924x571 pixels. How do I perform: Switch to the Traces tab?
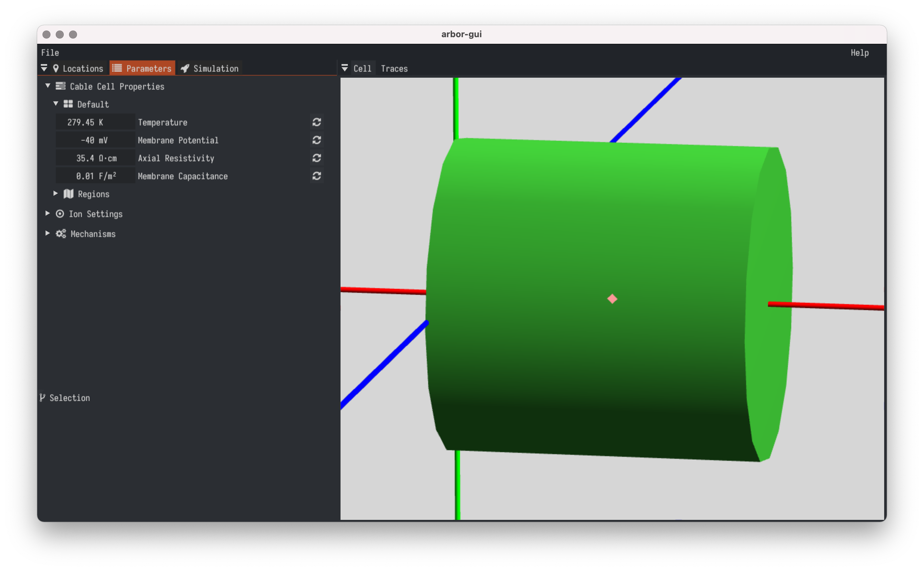pyautogui.click(x=394, y=68)
